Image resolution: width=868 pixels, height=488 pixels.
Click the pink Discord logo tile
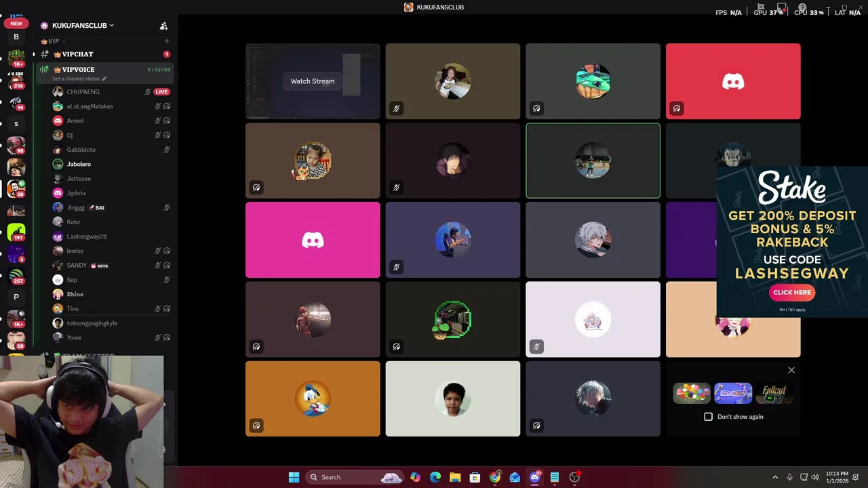point(313,240)
